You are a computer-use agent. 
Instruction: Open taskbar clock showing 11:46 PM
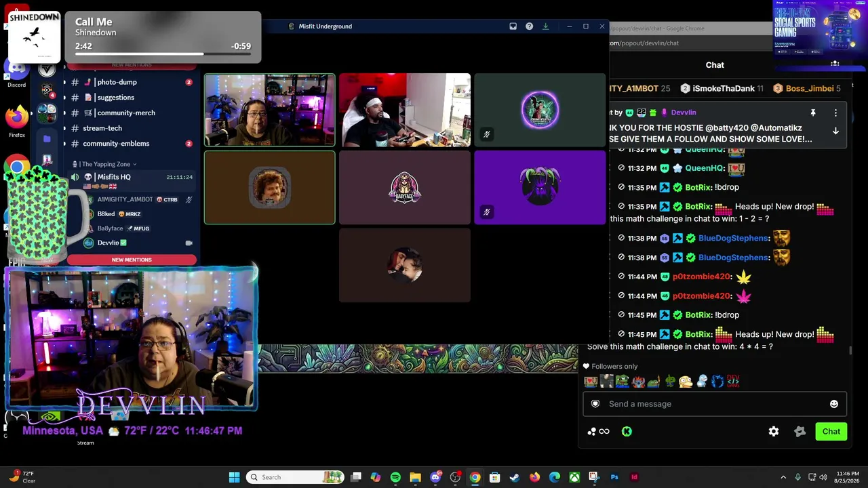coord(848,477)
